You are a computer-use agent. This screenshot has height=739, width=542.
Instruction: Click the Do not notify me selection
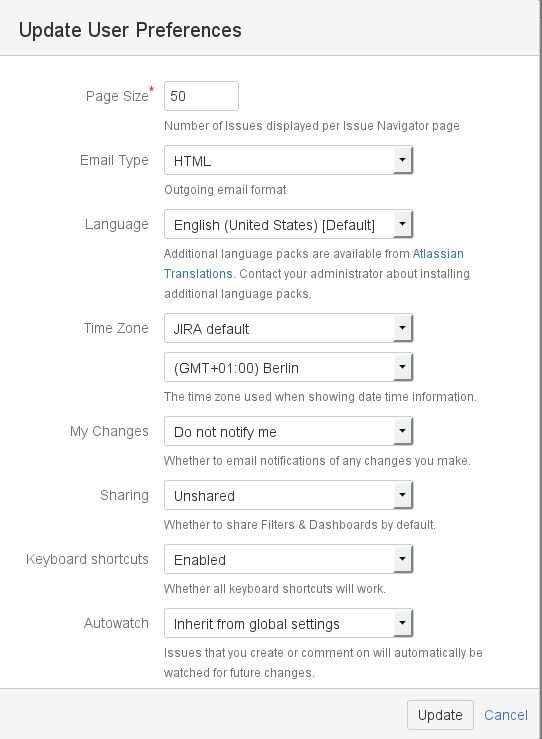coord(288,431)
